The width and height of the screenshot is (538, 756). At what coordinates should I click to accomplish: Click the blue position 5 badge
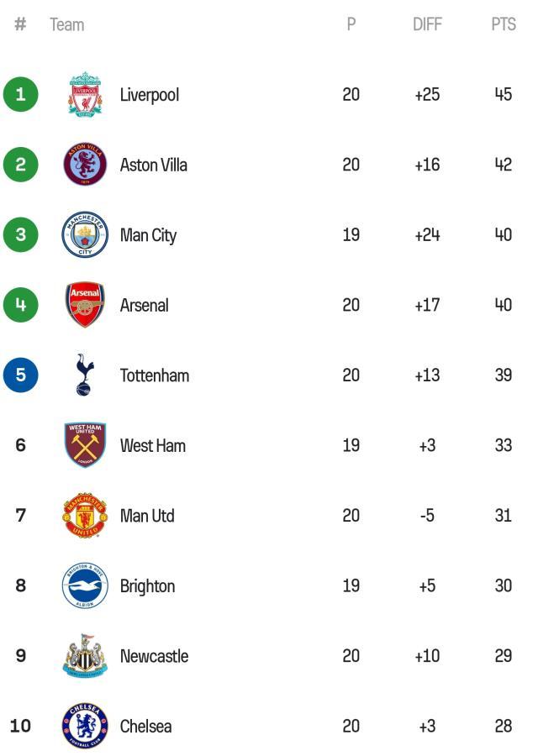(x=20, y=375)
